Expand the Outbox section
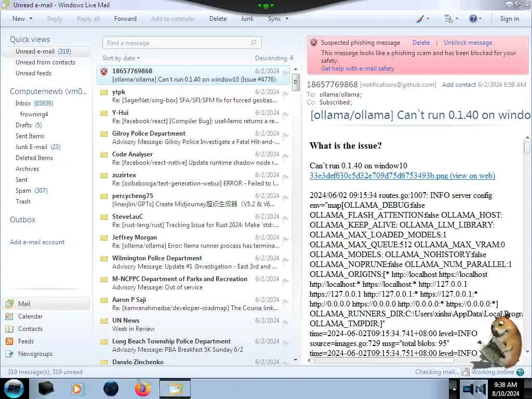 22,220
